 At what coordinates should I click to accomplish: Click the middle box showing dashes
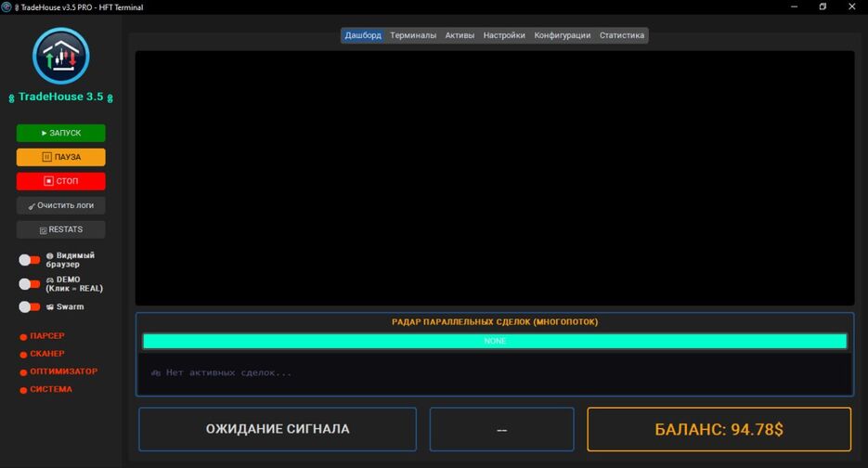[501, 429]
